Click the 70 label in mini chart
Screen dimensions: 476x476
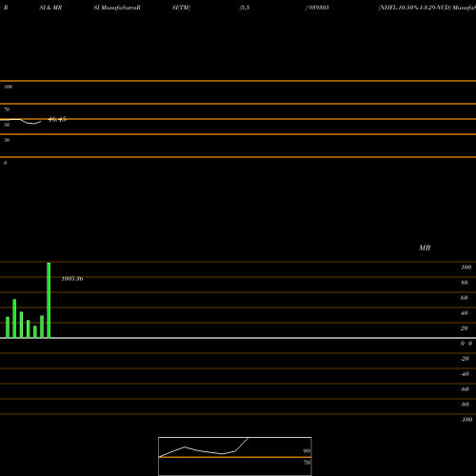click(307, 463)
